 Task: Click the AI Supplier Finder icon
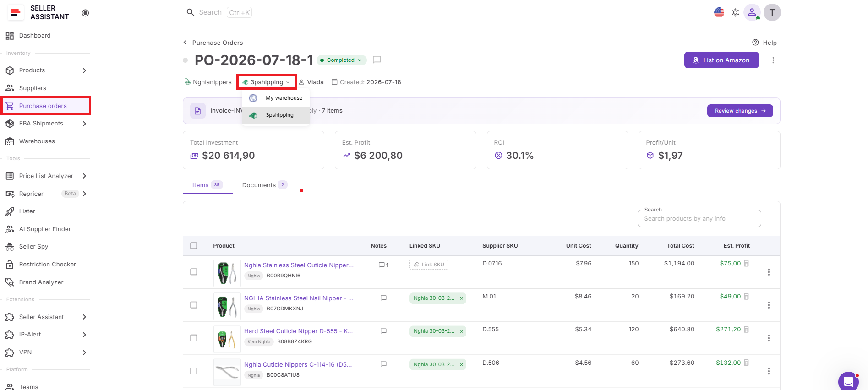pos(10,229)
